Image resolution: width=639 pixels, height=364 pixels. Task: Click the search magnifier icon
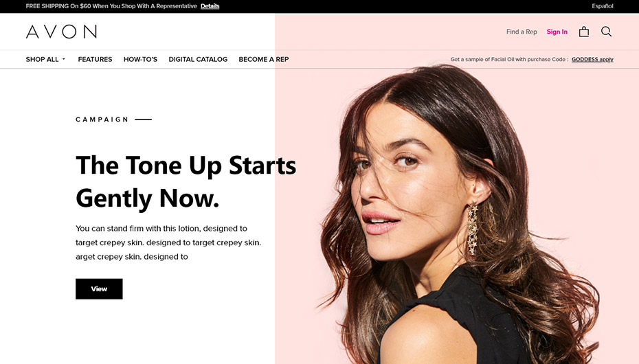(x=606, y=32)
